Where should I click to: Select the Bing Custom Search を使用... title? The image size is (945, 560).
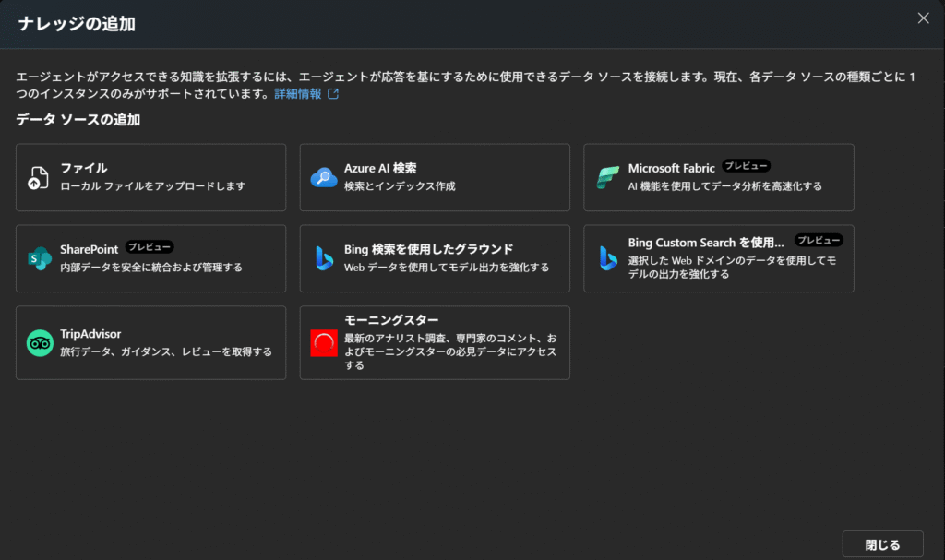coord(706,243)
